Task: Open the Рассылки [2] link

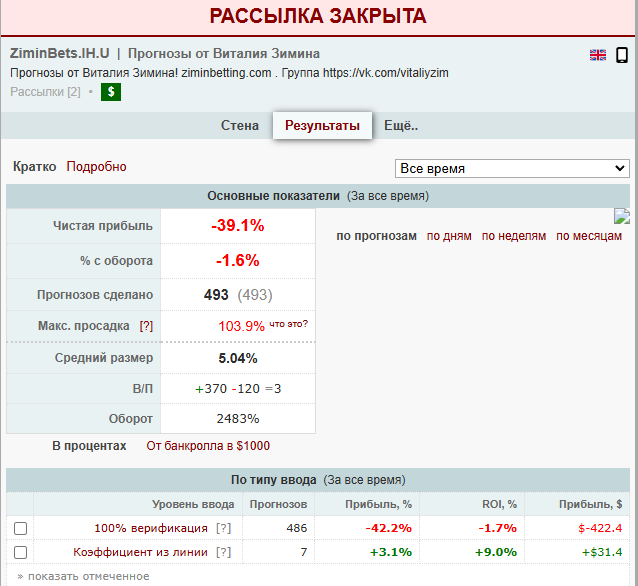Action: coord(45,92)
